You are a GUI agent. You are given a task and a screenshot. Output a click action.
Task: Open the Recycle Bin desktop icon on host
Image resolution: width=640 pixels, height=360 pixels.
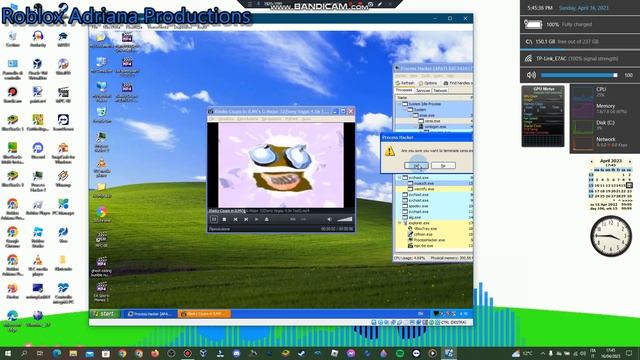pos(13,39)
